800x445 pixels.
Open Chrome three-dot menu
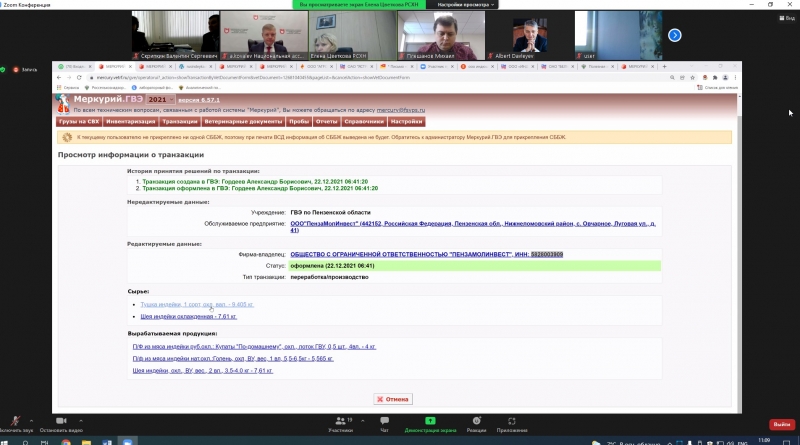pyautogui.click(x=735, y=78)
